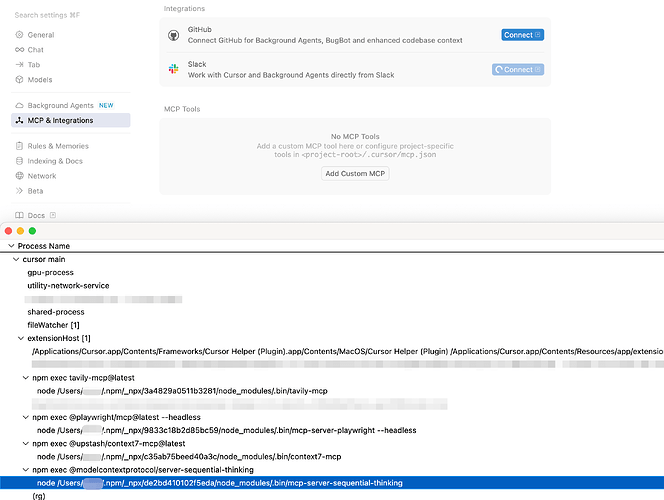The image size is (664, 500).
Task: Open Rules & Memories settings
Action: pos(58,146)
